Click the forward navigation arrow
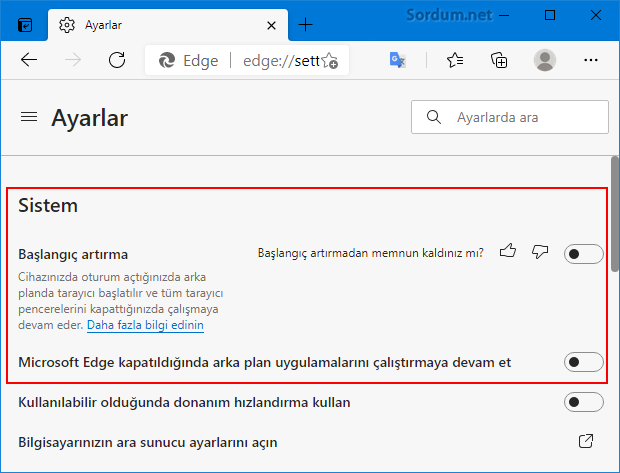 point(73,60)
